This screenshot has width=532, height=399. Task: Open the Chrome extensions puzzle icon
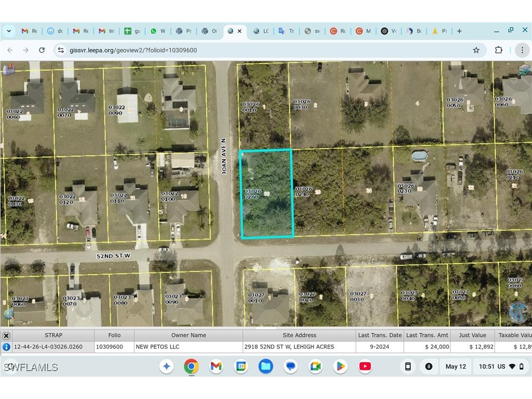(498, 50)
